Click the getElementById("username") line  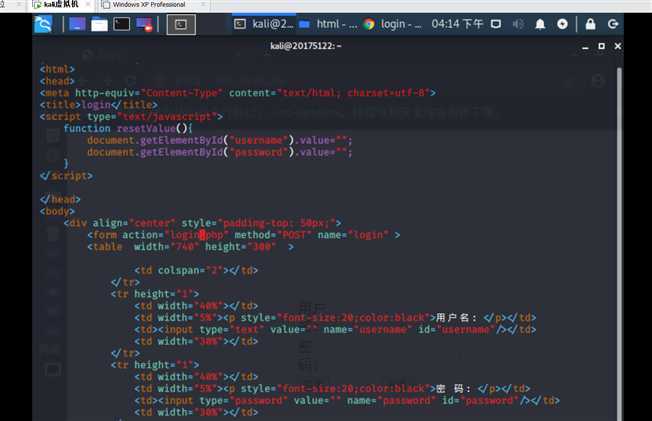click(220, 140)
